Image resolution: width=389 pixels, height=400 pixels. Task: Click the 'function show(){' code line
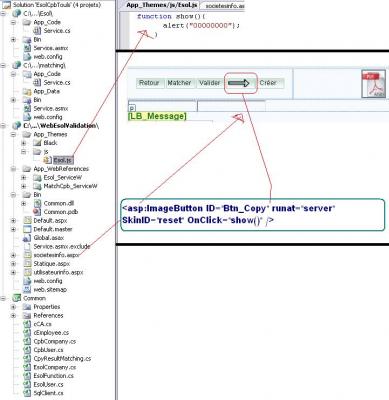[x=171, y=16]
